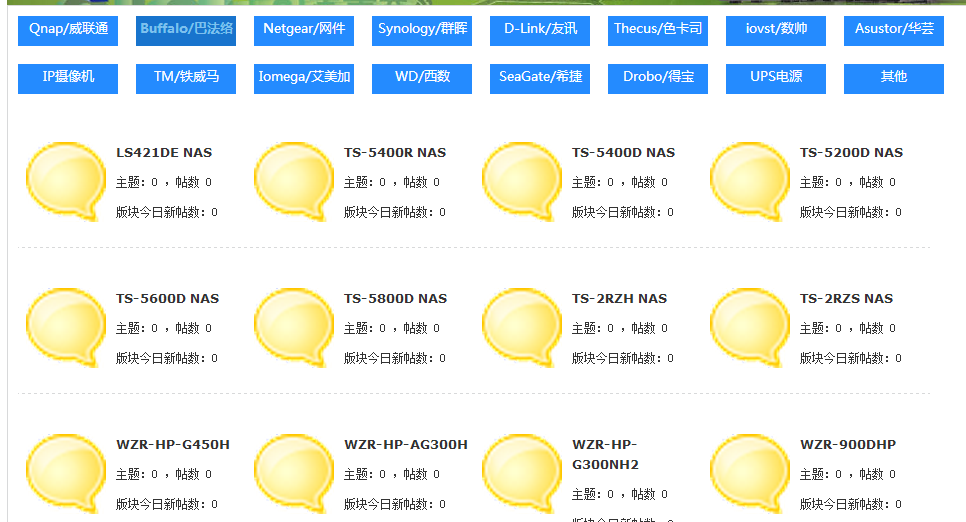Select the Buffalo/巴法络 category tab
966x522 pixels.
186,31
